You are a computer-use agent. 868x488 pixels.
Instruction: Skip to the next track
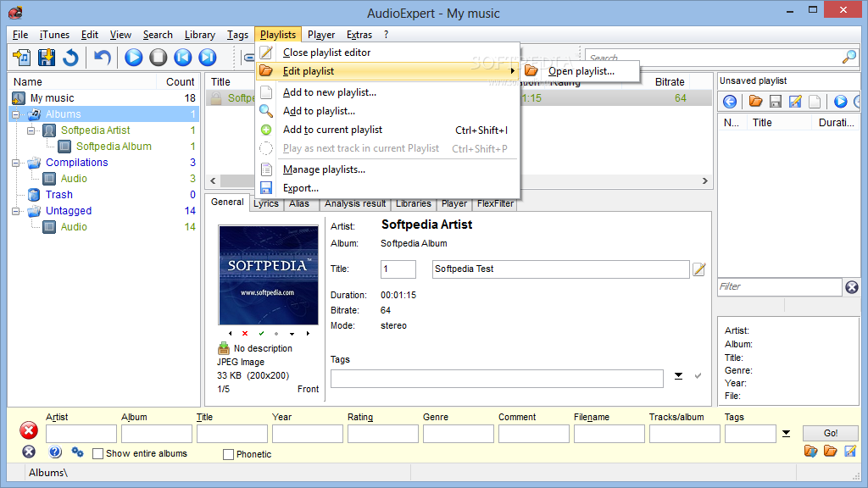208,58
